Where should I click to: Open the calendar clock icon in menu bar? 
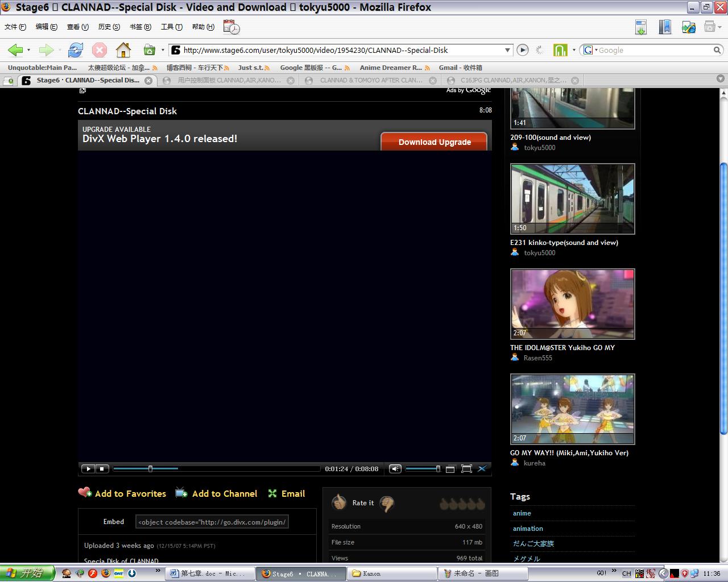pyautogui.click(x=231, y=27)
